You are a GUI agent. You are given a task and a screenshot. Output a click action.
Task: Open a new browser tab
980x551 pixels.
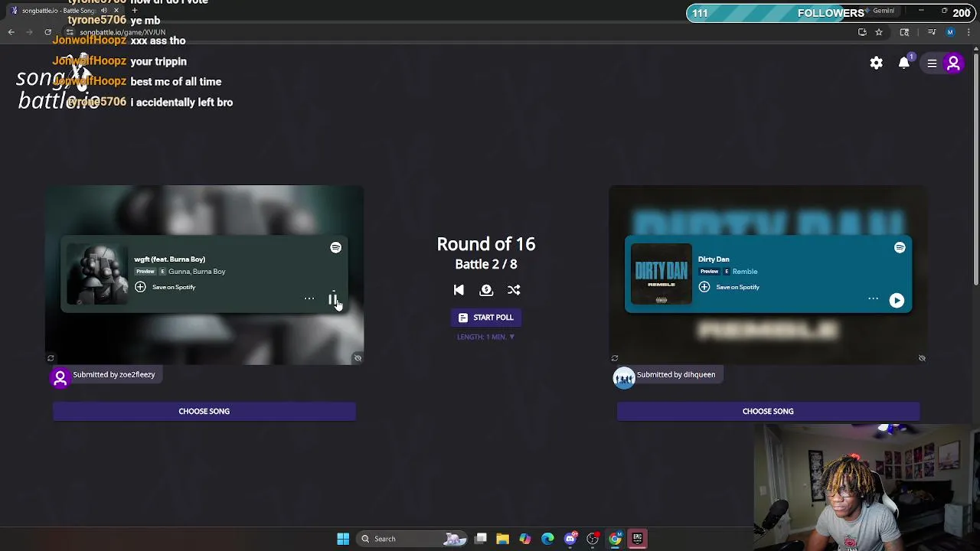click(x=134, y=11)
